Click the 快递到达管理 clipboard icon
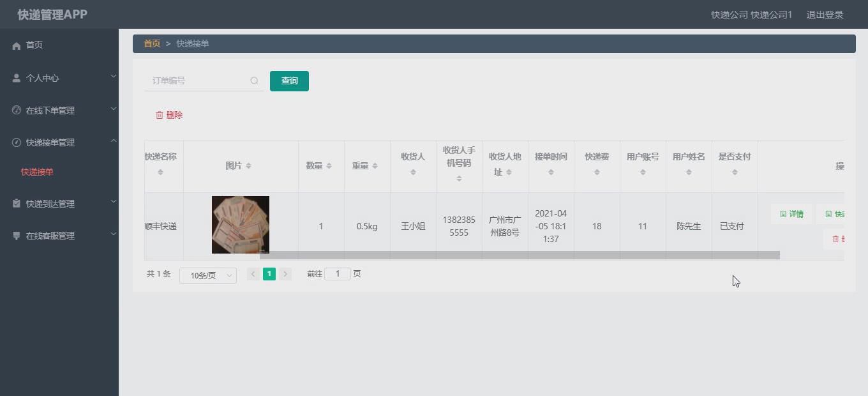868x396 pixels. point(15,203)
